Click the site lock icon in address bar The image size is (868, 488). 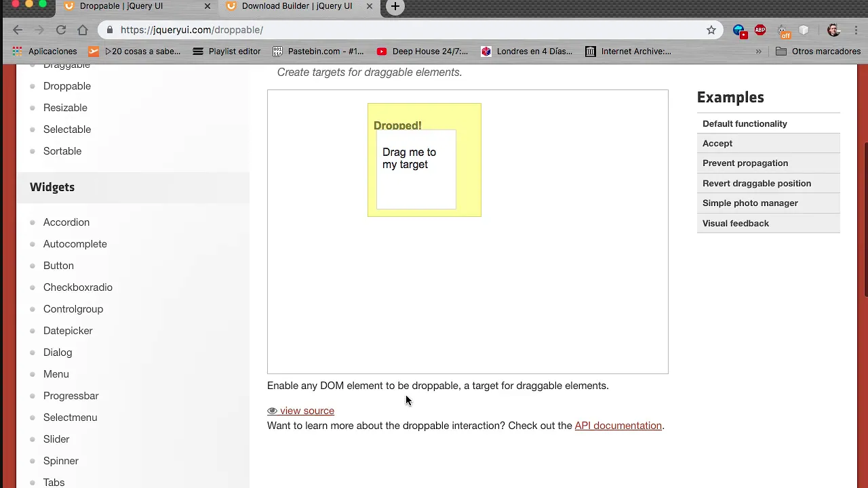pyautogui.click(x=110, y=30)
